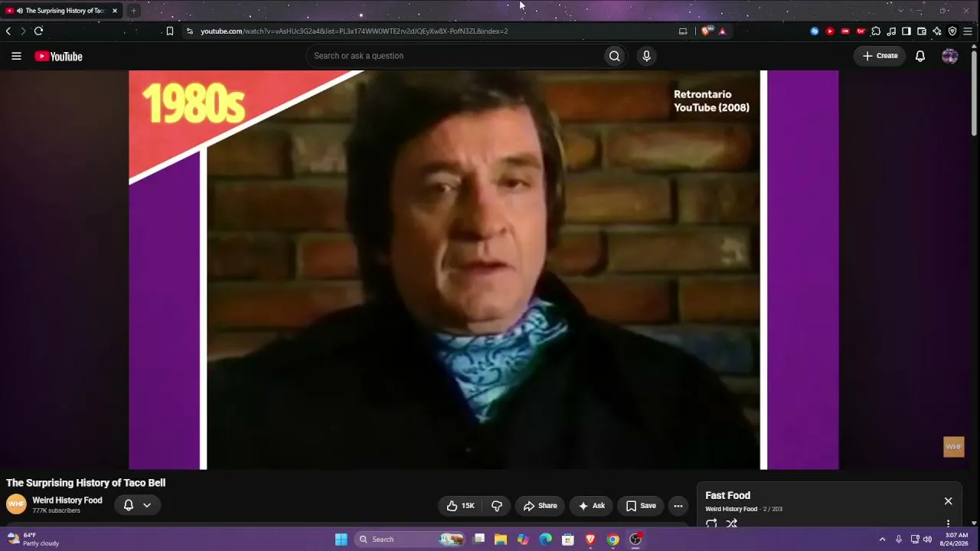Open more actions for the video
The width and height of the screenshot is (980, 551).
[678, 506]
